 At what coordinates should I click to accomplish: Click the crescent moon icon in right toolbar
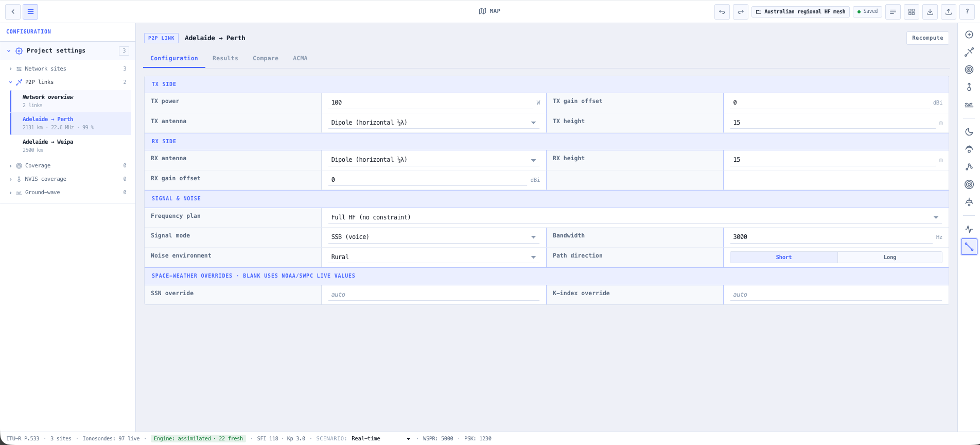click(x=969, y=132)
